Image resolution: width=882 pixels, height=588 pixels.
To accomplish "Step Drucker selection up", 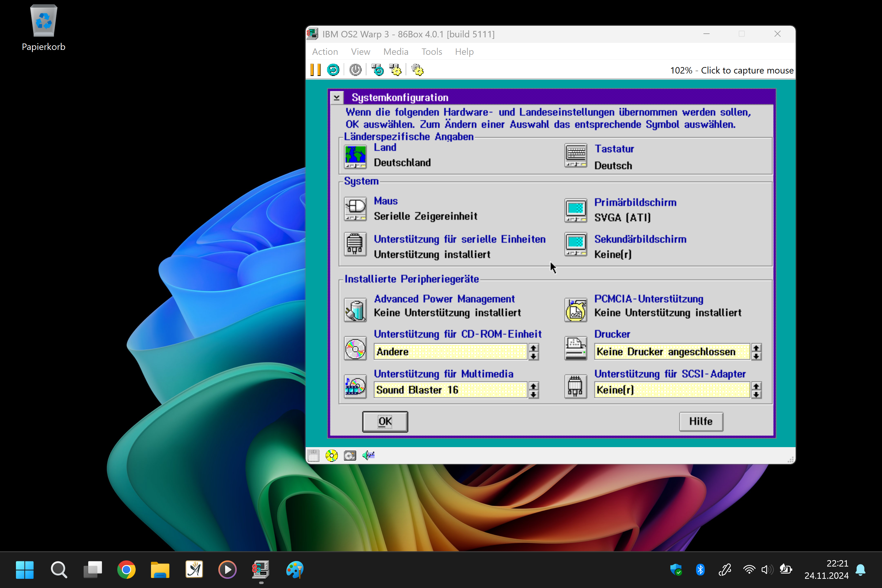I will (x=756, y=348).
